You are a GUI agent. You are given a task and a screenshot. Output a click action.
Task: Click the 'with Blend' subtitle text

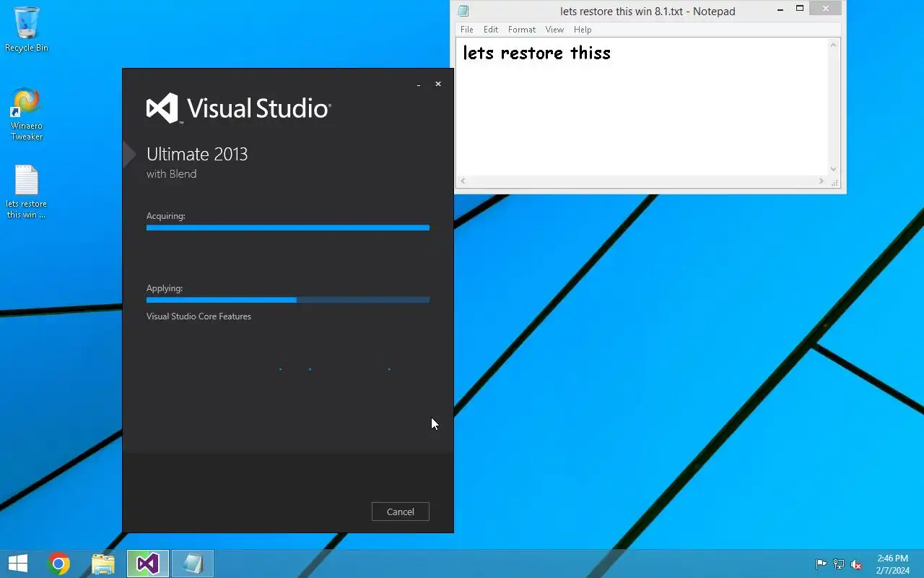[x=172, y=174]
